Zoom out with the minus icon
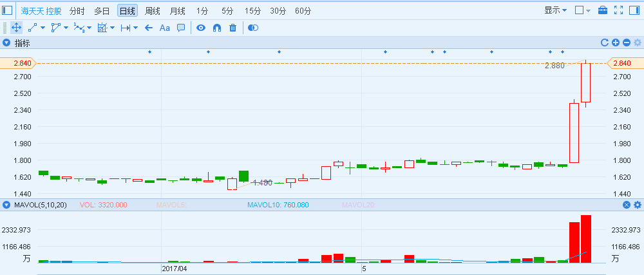644x275 pixels. tap(627, 43)
